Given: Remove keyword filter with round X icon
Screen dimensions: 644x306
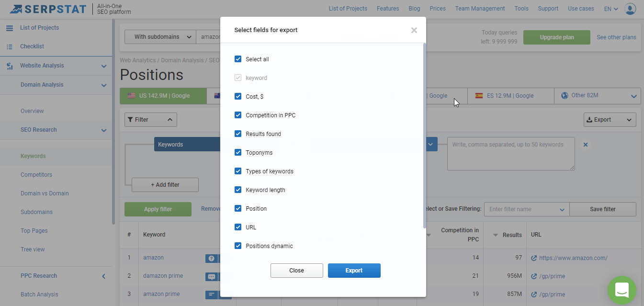Looking at the screenshot, I should pyautogui.click(x=585, y=145).
